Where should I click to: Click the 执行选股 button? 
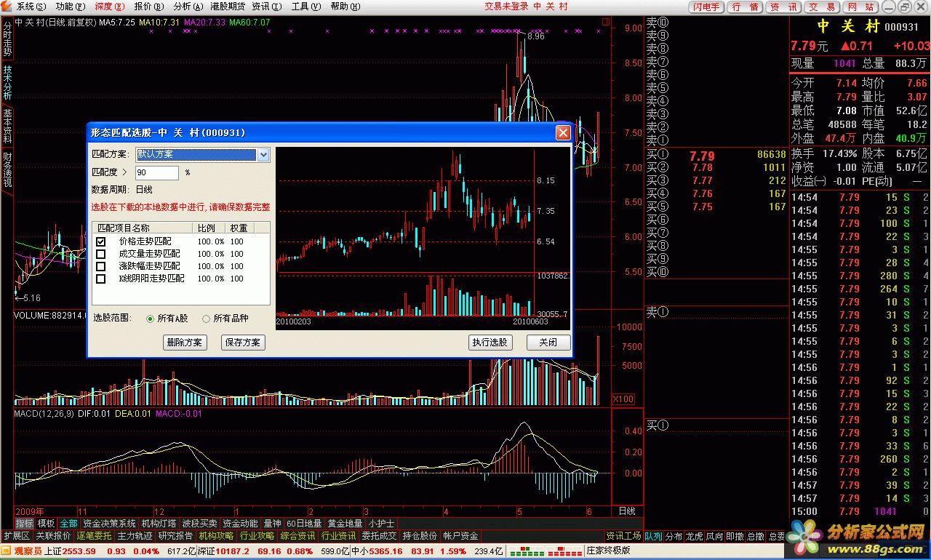pyautogui.click(x=490, y=343)
